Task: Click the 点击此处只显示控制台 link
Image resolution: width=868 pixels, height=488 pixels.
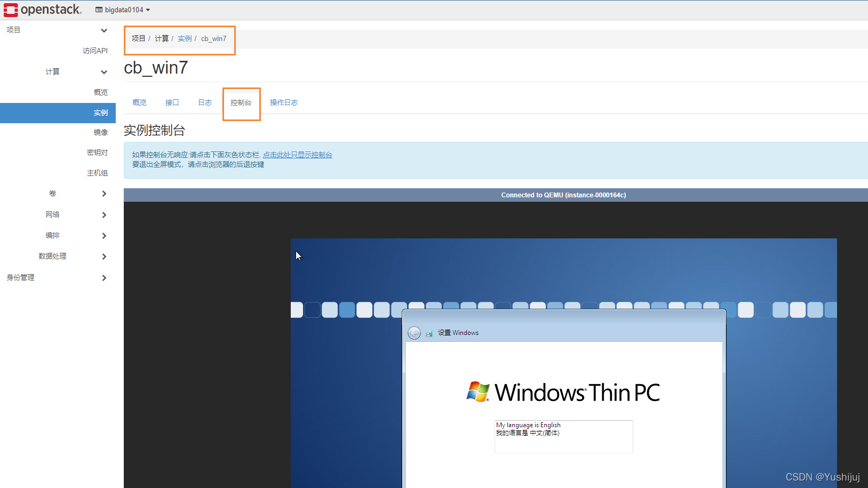Action: pos(298,155)
